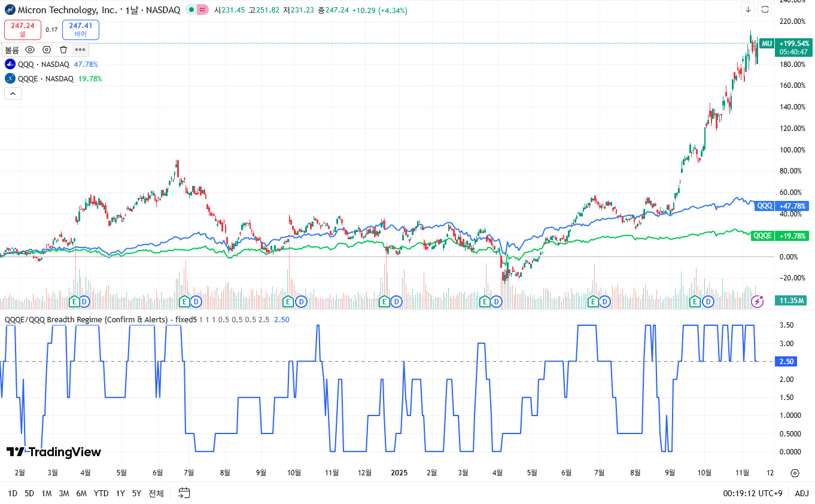Open volume indicator settings hexagon icon
The width and height of the screenshot is (815, 504).
pyautogui.click(x=47, y=50)
